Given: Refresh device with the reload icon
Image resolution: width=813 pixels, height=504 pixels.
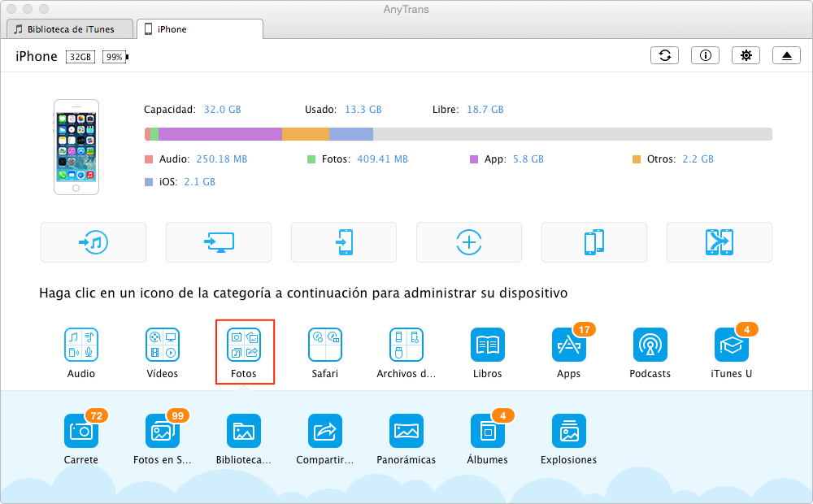Looking at the screenshot, I should [x=665, y=55].
